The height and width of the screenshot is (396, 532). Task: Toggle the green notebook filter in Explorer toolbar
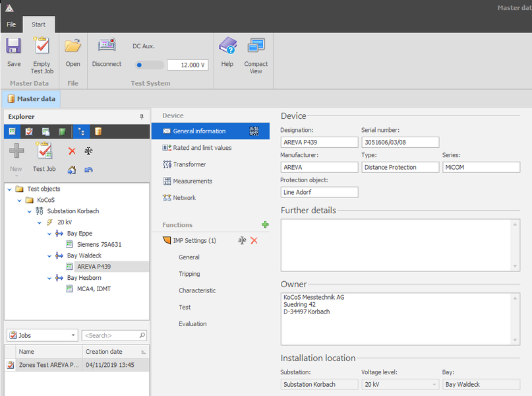62,131
